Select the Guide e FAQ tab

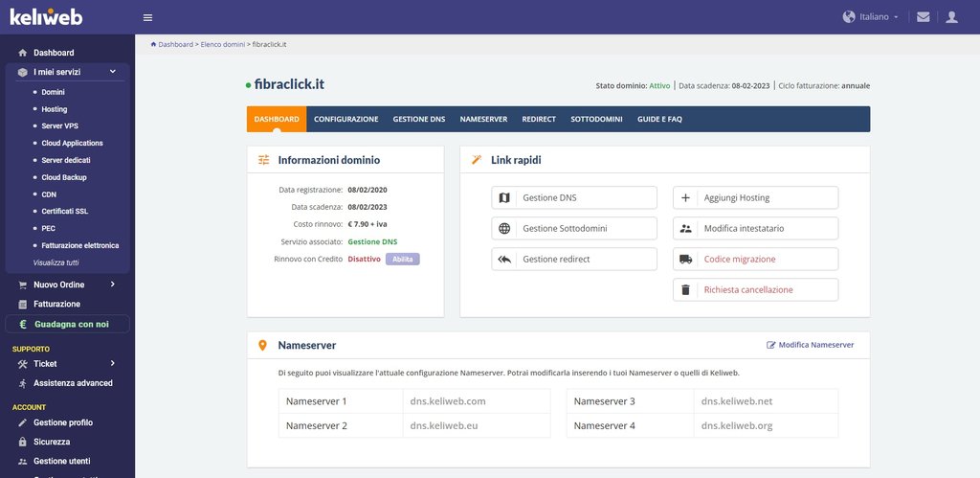coord(660,119)
